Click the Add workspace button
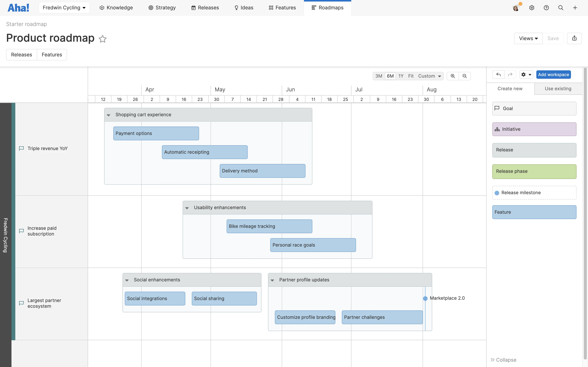Screen dimensions: 588x367 coord(553,75)
